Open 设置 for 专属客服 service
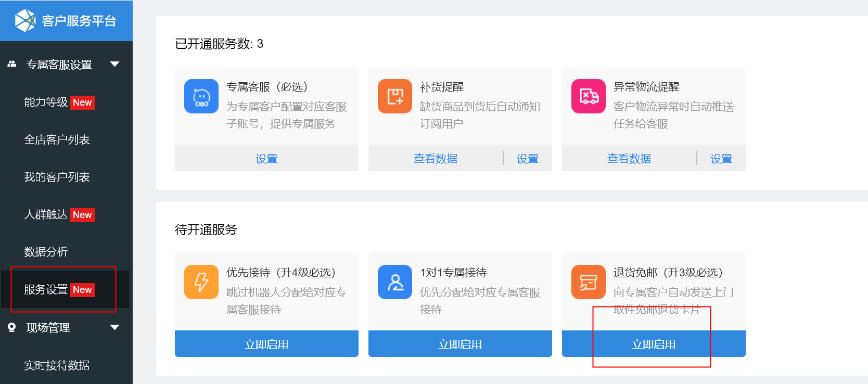The width and height of the screenshot is (868, 384). coord(266,159)
